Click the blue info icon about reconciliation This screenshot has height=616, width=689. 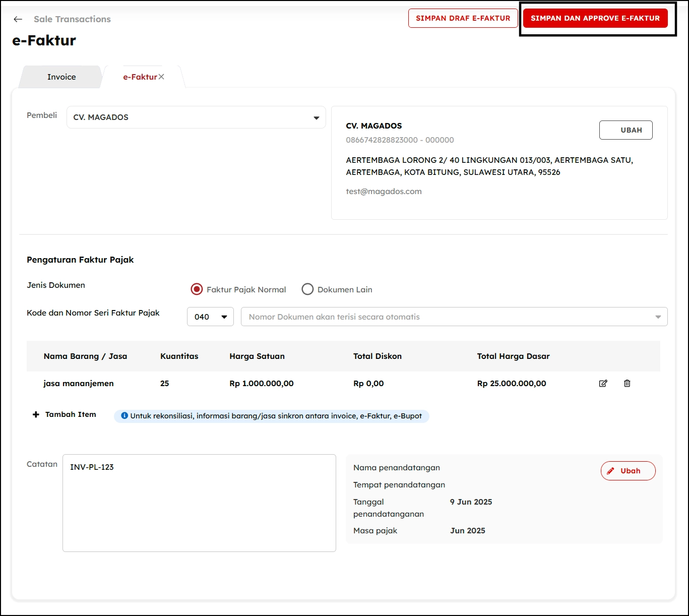click(124, 416)
